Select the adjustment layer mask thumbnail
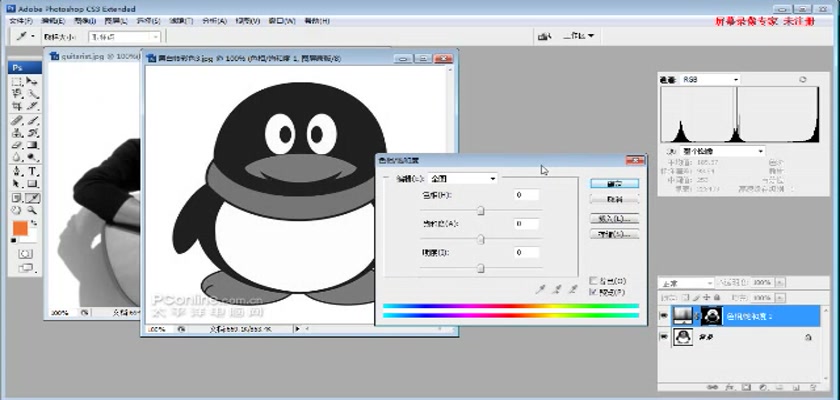Viewport: 840px width, 400px height. (x=711, y=316)
